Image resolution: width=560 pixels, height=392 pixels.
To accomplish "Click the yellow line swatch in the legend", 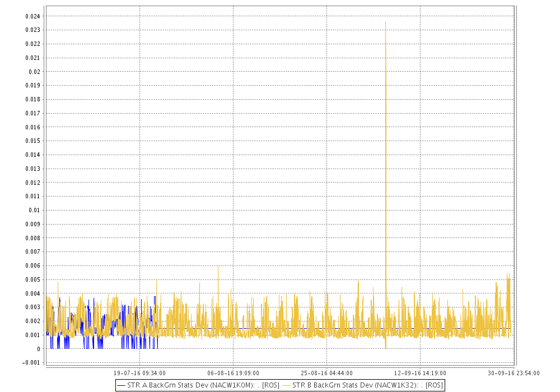I will 286,385.
